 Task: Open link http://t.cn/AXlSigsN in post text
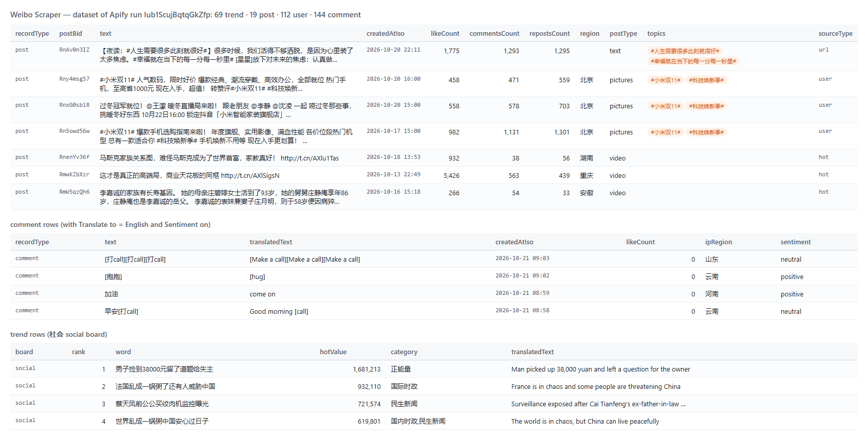tap(250, 176)
